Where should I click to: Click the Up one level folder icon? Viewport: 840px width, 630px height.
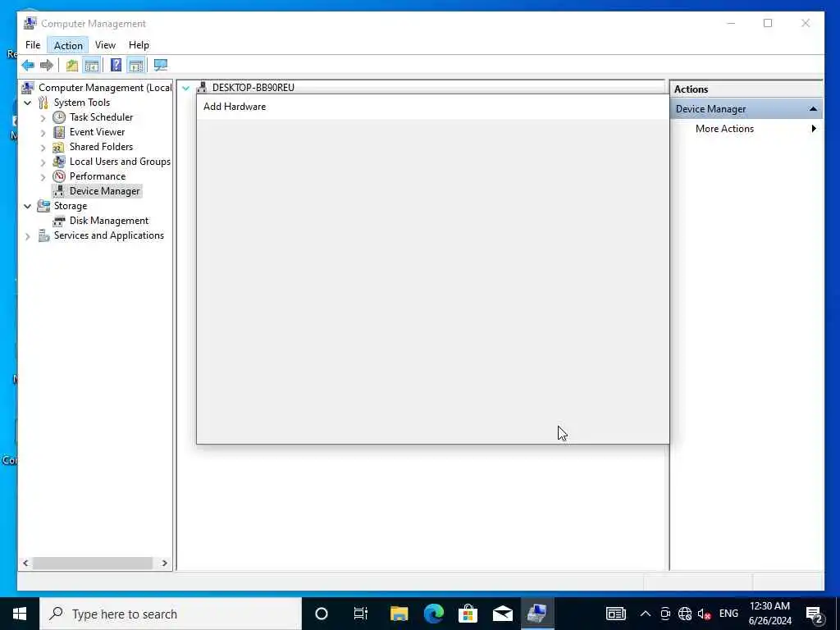(72, 66)
